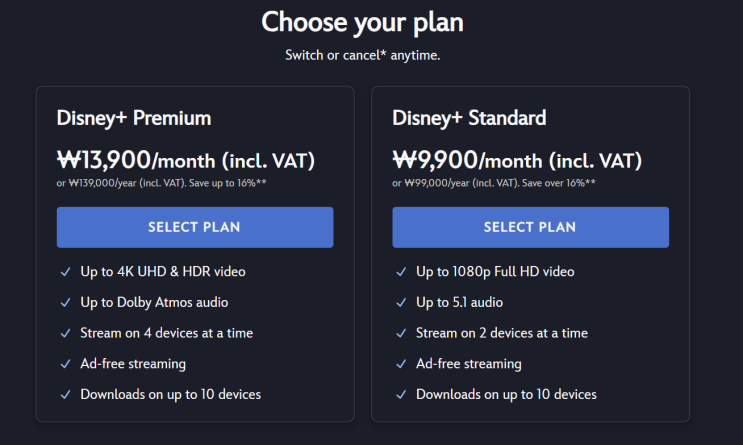The width and height of the screenshot is (743, 445).
Task: Click the checkmark beside 4K UHD & HDR video
Action: click(65, 272)
